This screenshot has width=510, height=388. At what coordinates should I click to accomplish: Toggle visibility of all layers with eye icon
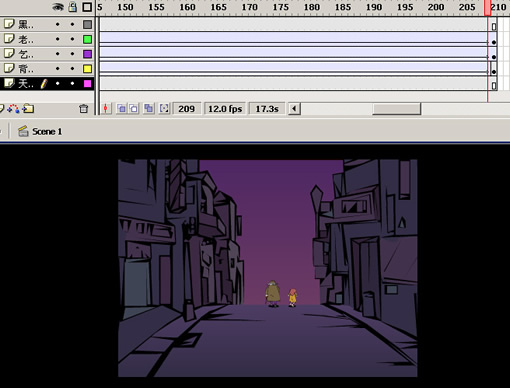click(x=58, y=7)
